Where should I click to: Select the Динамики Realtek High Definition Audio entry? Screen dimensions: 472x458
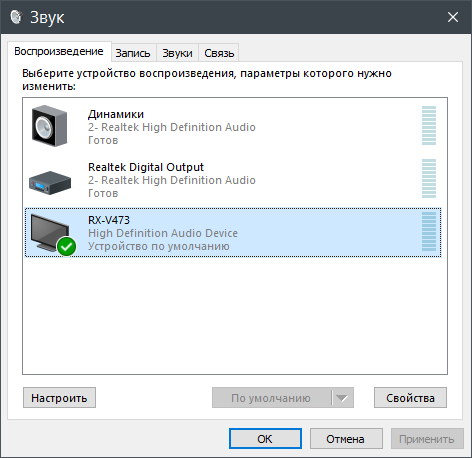click(x=233, y=126)
